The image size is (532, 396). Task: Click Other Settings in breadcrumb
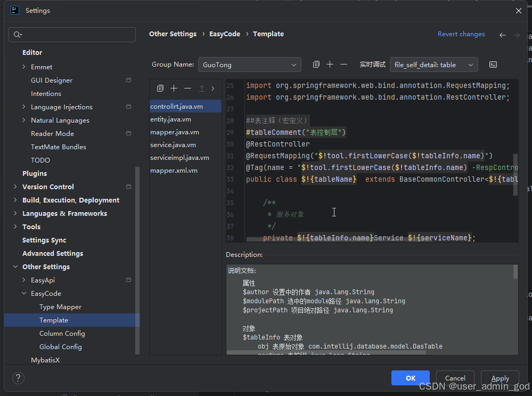point(173,34)
